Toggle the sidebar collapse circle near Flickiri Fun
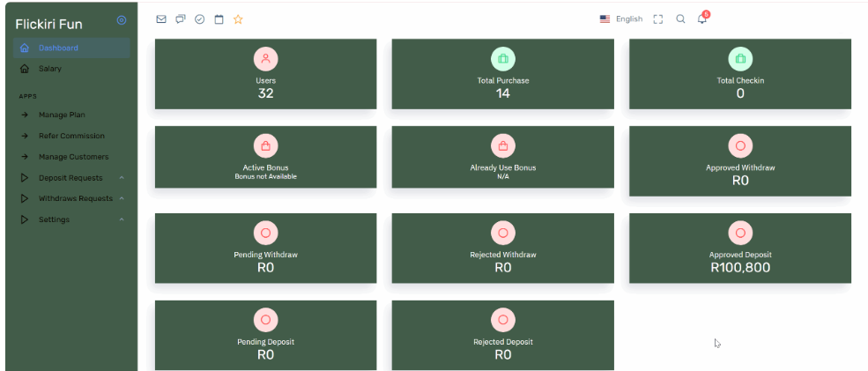Image resolution: width=868 pixels, height=371 pixels. point(122,20)
